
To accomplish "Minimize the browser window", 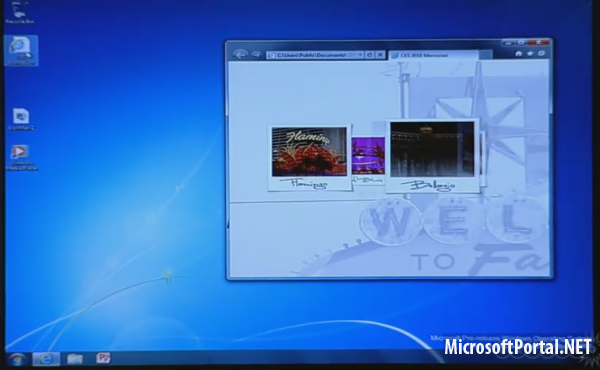I will click(509, 42).
